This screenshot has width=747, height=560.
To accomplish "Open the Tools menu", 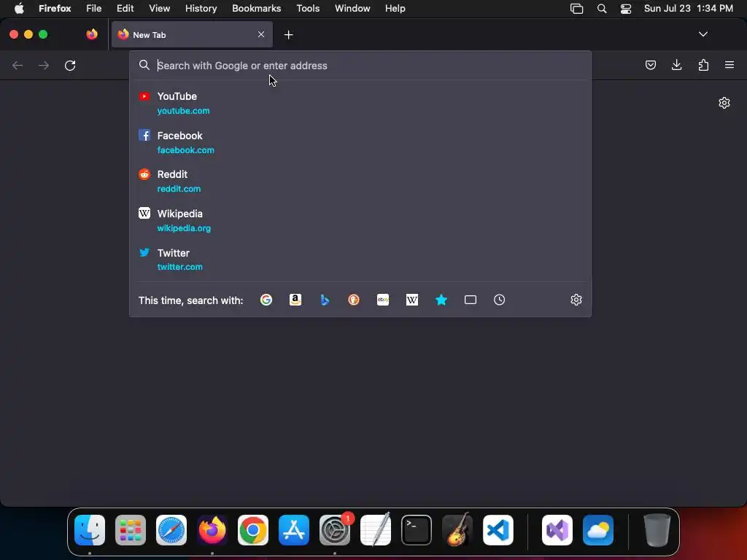I will click(x=308, y=8).
